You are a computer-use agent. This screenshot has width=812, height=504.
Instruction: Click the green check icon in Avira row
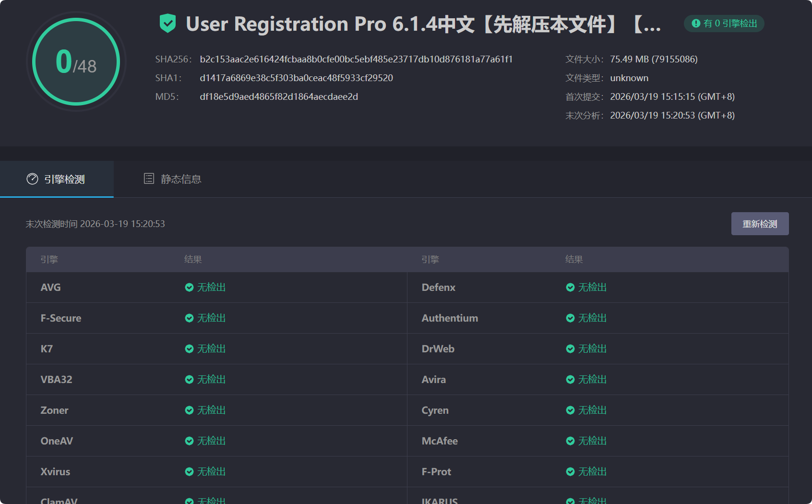pyautogui.click(x=570, y=380)
